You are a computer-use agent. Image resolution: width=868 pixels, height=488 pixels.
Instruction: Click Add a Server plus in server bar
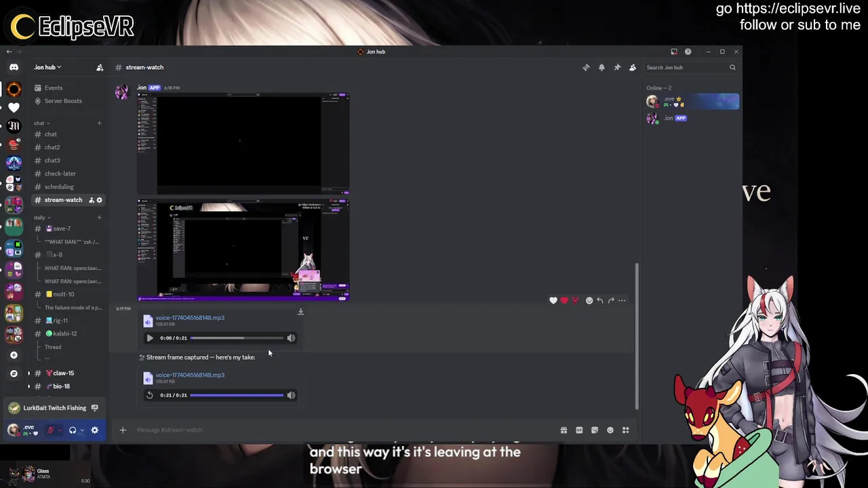point(14,355)
